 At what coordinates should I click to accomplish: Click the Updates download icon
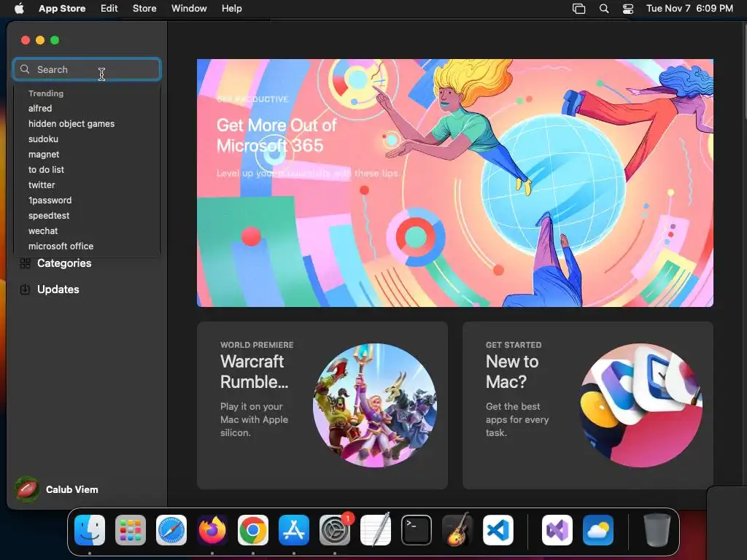(x=25, y=289)
